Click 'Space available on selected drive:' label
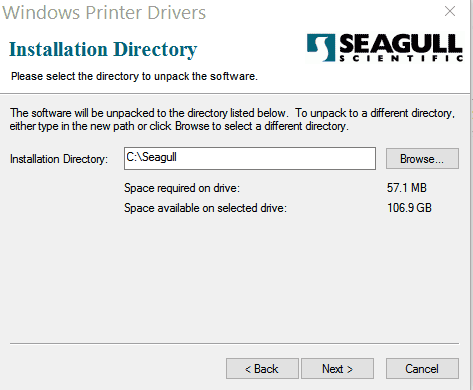This screenshot has width=473, height=390. 205,208
